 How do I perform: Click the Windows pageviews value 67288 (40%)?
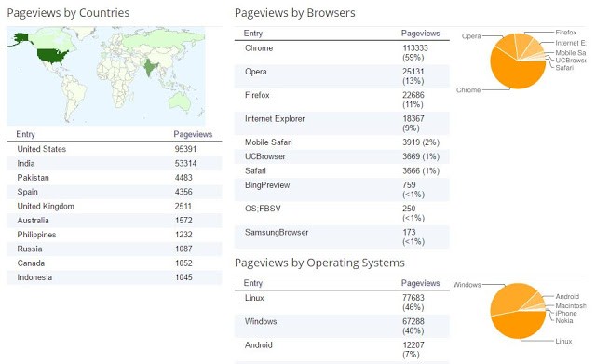click(x=413, y=326)
